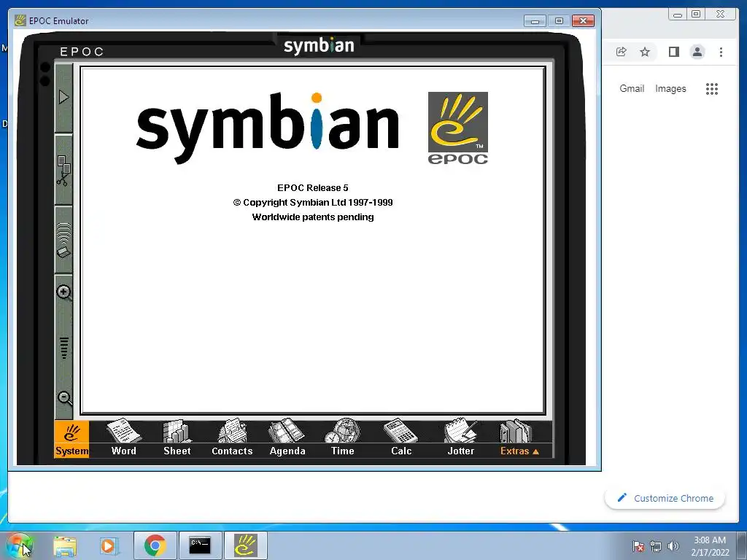
Task: Click the menu triangle sidebar button
Action: pyautogui.click(x=64, y=98)
